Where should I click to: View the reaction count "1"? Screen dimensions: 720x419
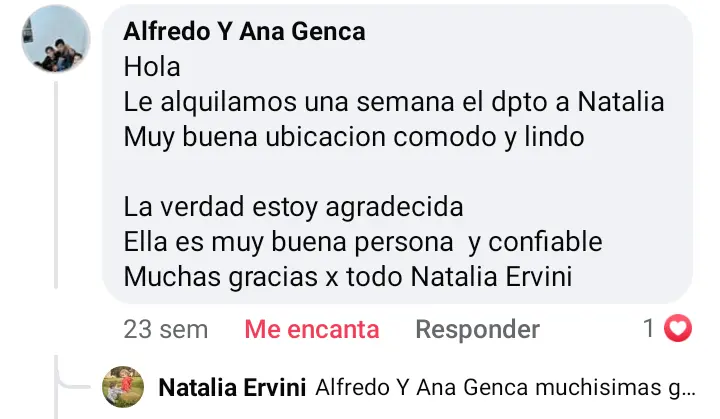click(649, 328)
